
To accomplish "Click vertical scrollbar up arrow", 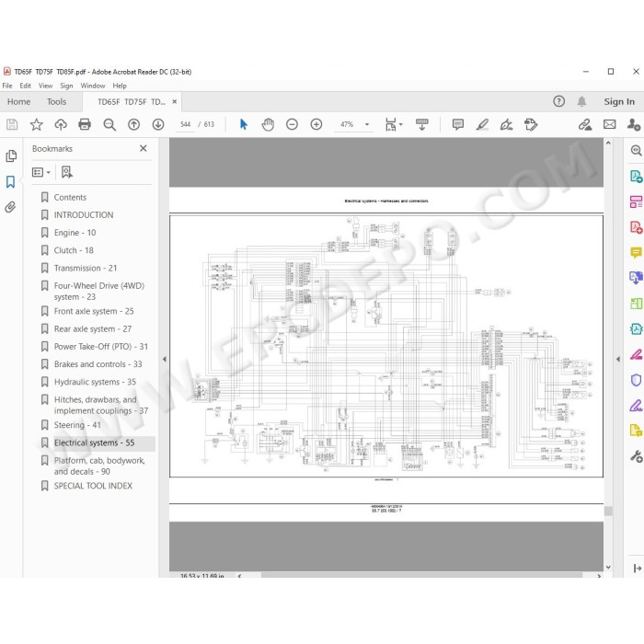I will tap(608, 144).
